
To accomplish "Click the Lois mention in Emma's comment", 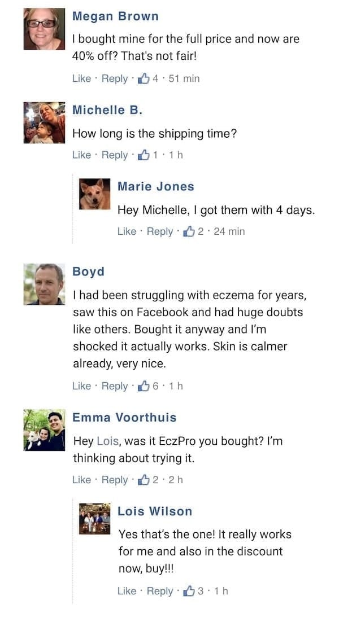I will click(108, 441).
